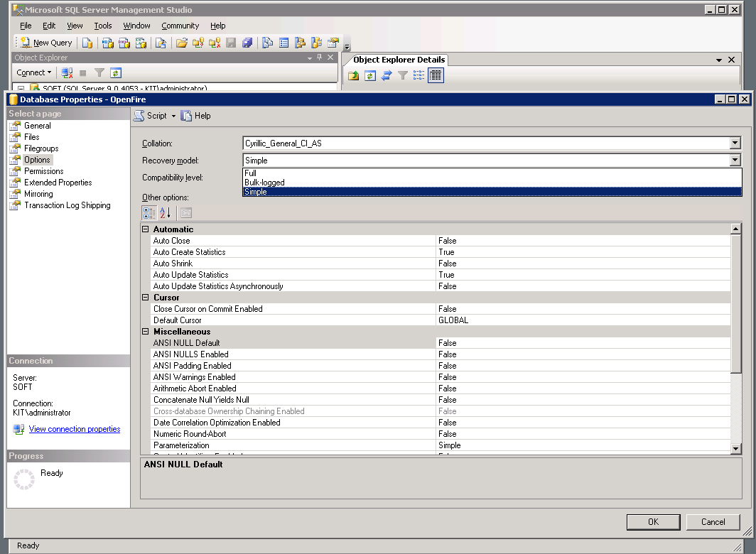Click the Save All toolbar icon

[247, 43]
